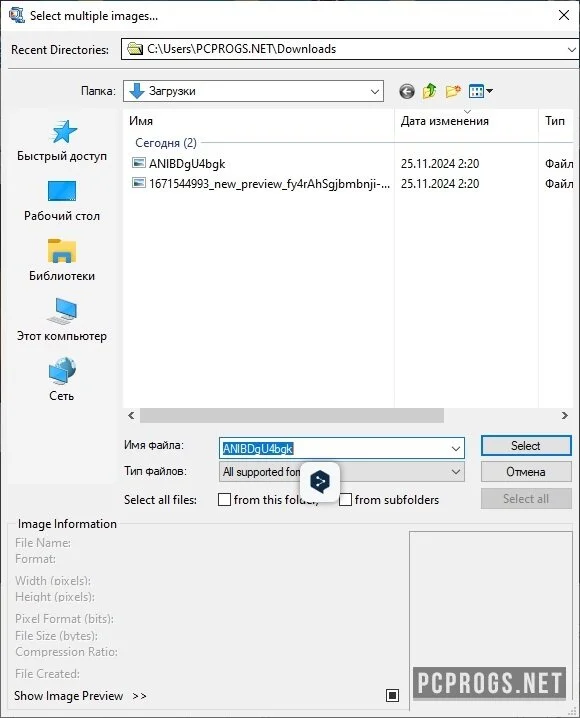Click the date of 1671544993_new_preview row
Image resolution: width=580 pixels, height=718 pixels.
(440, 184)
